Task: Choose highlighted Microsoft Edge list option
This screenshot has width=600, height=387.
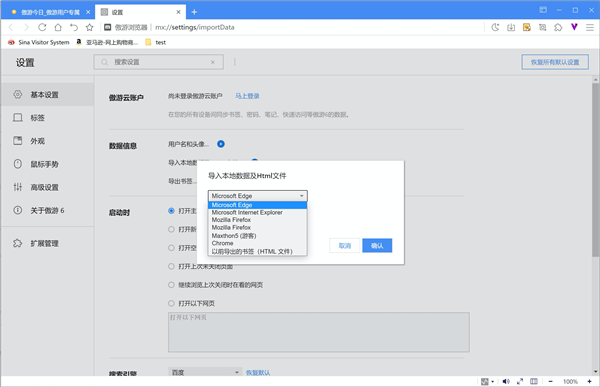Action: click(258, 205)
